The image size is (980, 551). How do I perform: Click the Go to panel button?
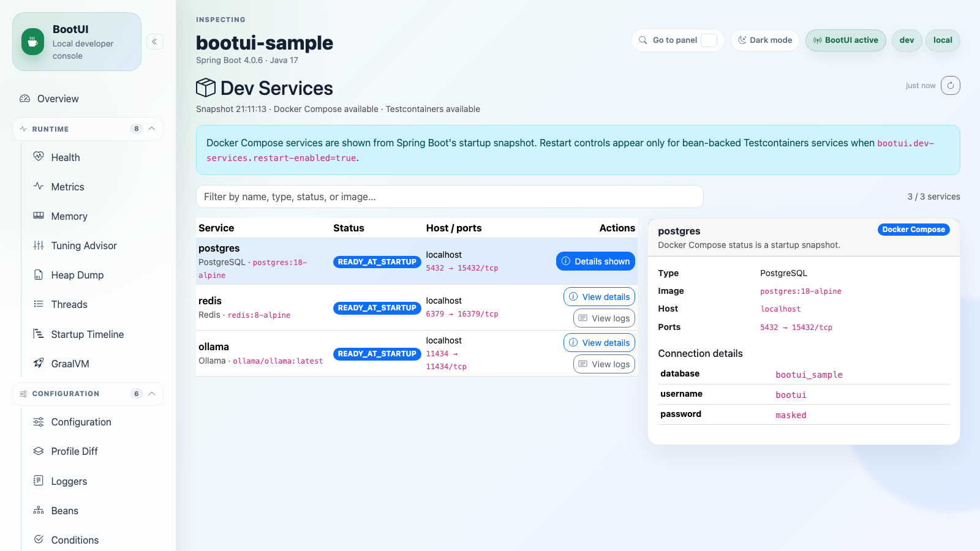(678, 40)
